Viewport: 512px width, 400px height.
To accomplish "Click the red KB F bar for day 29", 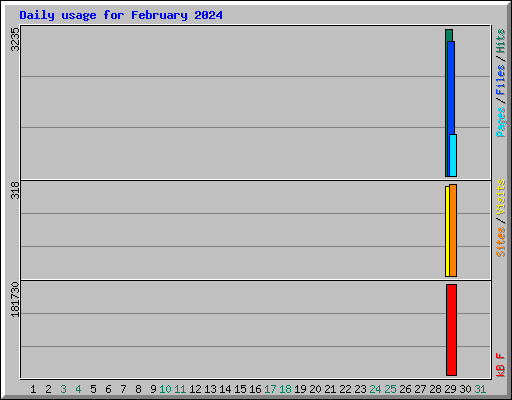I will tap(451, 330).
